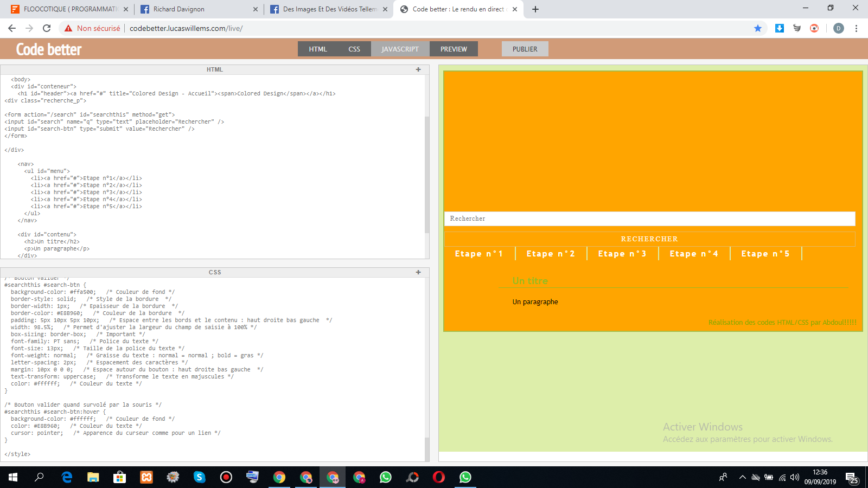Toggle the CSS editor panel
Image resolution: width=868 pixels, height=488 pixels.
click(x=354, y=49)
